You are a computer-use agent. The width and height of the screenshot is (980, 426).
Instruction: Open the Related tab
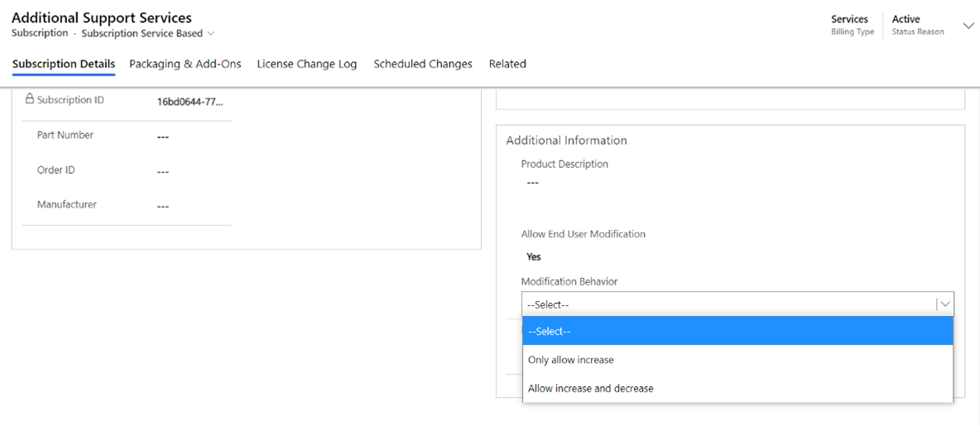[x=507, y=64]
